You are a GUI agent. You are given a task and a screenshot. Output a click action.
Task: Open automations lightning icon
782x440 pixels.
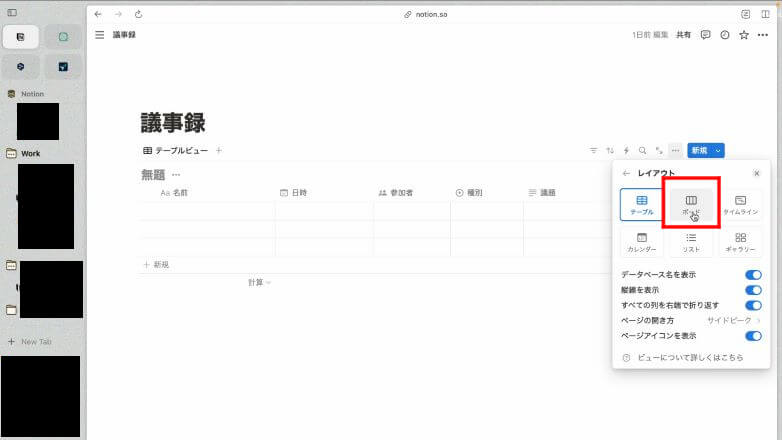626,150
